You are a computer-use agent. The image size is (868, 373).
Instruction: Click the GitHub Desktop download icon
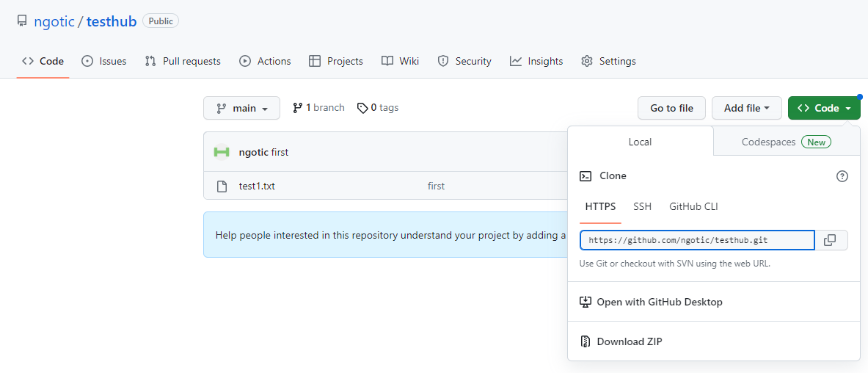coord(585,302)
